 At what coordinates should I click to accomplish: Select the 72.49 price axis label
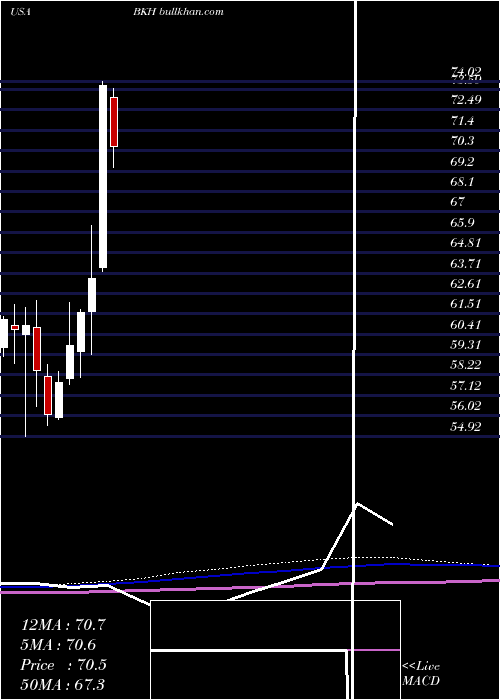[x=466, y=100]
